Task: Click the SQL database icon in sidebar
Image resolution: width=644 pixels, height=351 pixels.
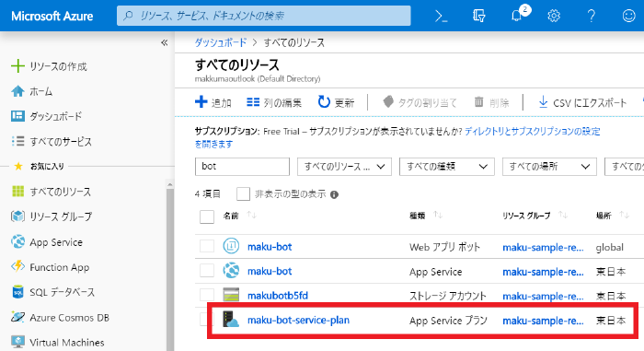Action: pyautogui.click(x=17, y=292)
